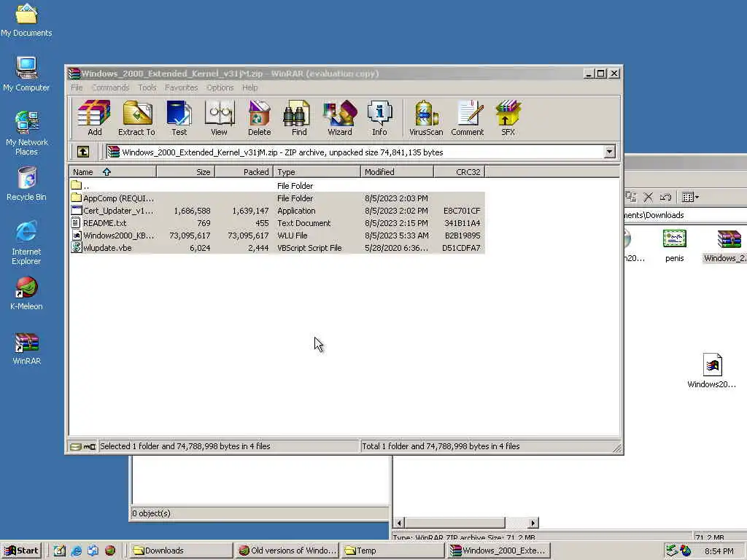This screenshot has height=560, width=747.
Task: Click horizontal scrollbar left arrow in background window
Action: click(399, 523)
